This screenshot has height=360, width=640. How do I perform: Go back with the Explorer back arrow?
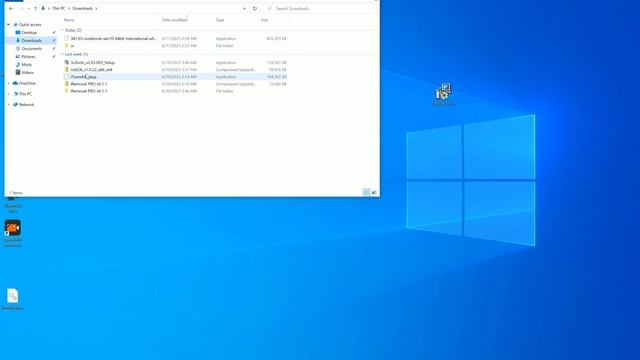(11, 9)
